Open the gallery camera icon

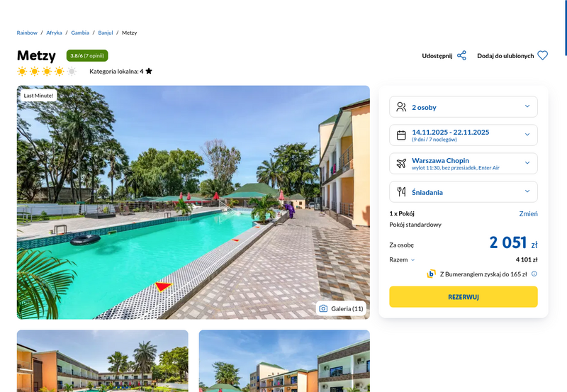click(x=323, y=308)
